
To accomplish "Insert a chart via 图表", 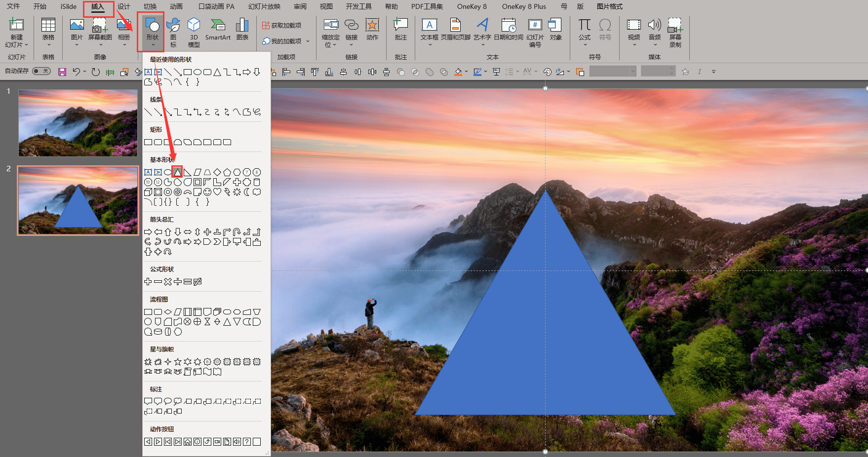I will click(x=242, y=30).
